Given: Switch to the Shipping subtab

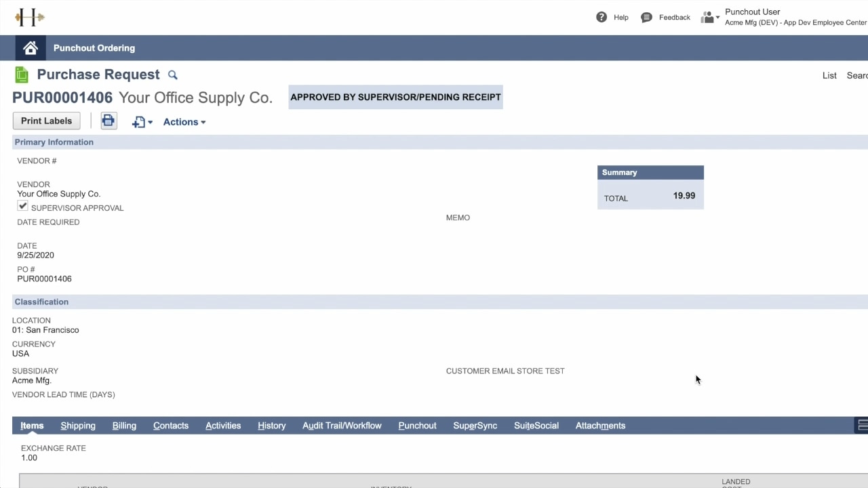Looking at the screenshot, I should tap(77, 425).
